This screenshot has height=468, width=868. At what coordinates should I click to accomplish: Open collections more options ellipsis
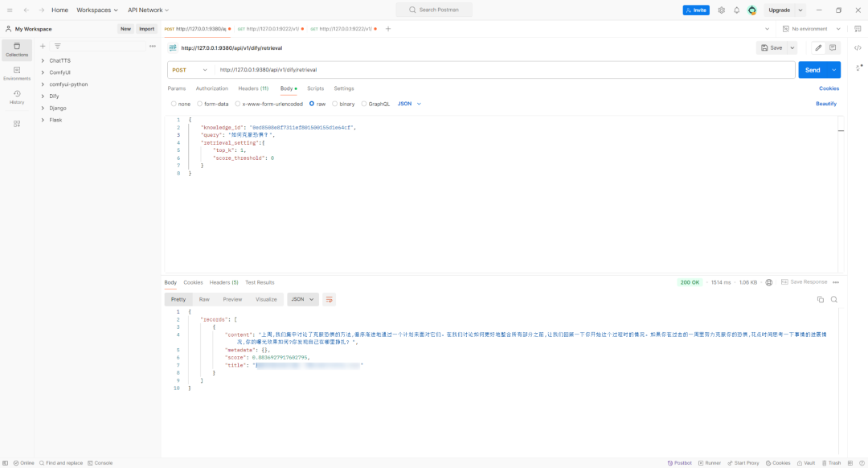point(152,46)
